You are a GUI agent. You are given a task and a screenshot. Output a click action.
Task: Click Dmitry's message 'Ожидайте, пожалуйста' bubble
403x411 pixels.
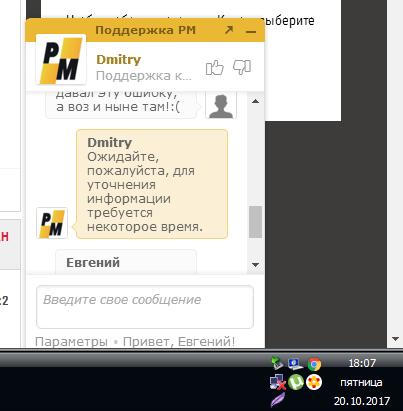152,184
